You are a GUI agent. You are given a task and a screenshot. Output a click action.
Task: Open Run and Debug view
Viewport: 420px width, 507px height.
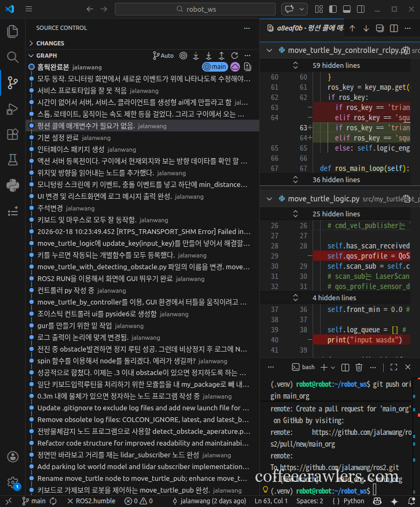[x=12, y=108]
